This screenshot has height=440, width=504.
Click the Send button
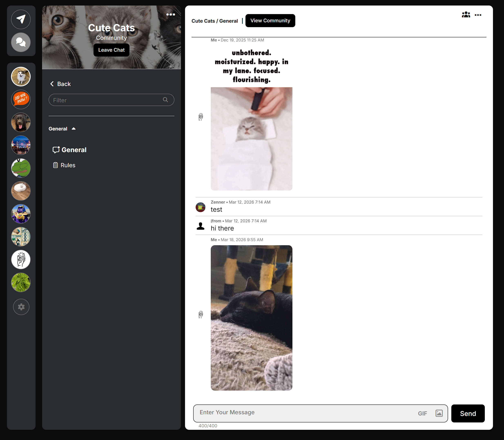pos(468,413)
